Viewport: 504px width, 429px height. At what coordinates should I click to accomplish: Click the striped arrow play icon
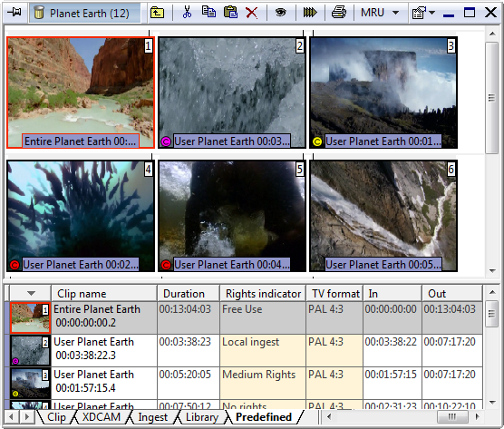pyautogui.click(x=310, y=13)
